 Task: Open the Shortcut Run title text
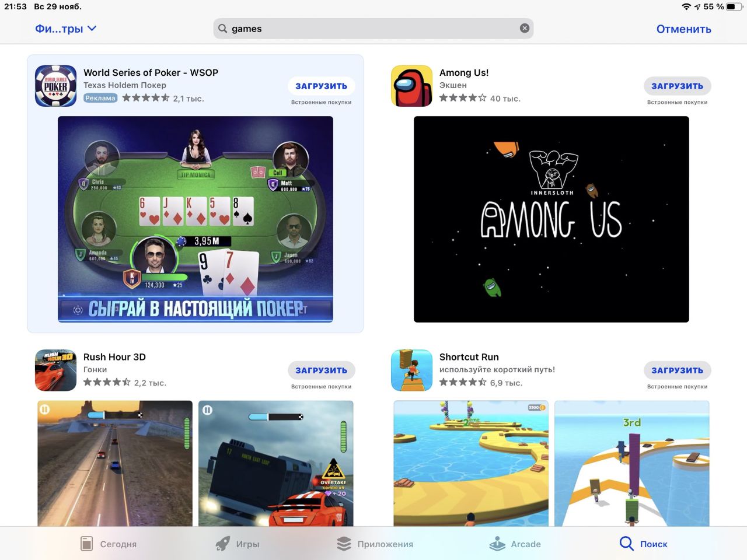(x=469, y=357)
